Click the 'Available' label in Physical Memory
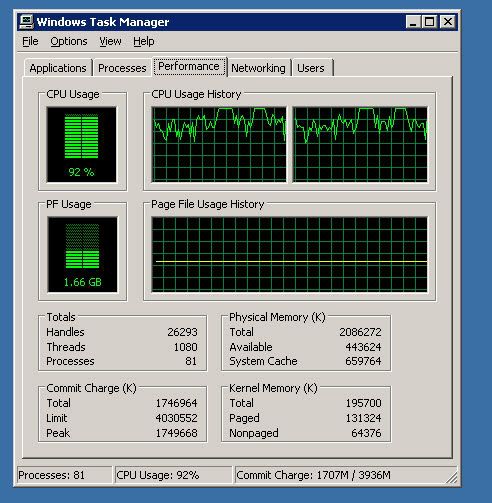This screenshot has height=503, width=492. tap(251, 347)
